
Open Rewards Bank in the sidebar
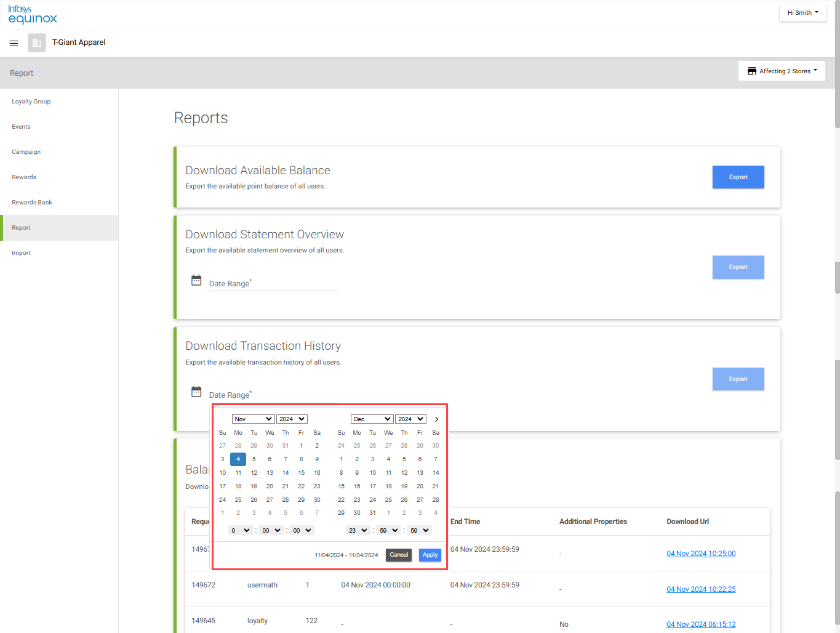[32, 203]
